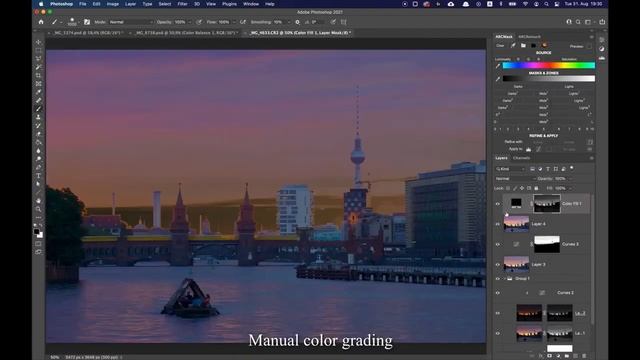Hide the Color Fill 1 layer
Viewport: 640px width, 360px height.
tap(498, 204)
